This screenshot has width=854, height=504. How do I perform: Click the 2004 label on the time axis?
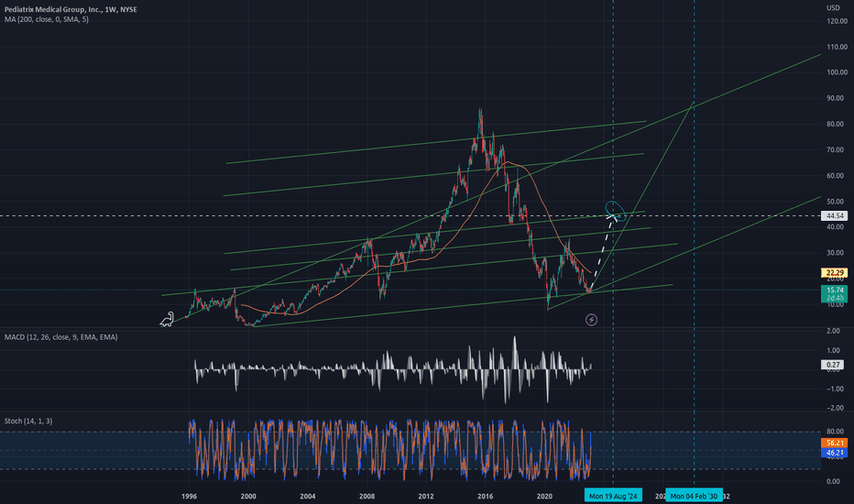click(x=308, y=497)
